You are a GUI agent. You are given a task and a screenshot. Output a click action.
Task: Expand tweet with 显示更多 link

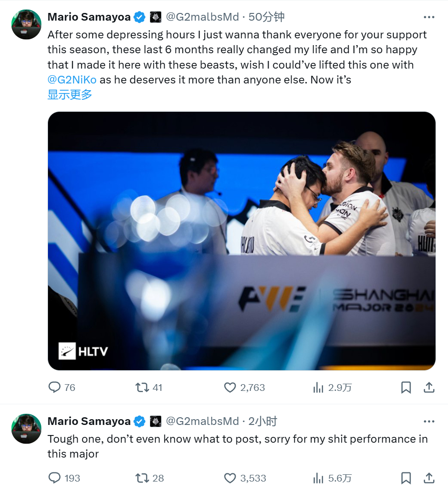[70, 94]
